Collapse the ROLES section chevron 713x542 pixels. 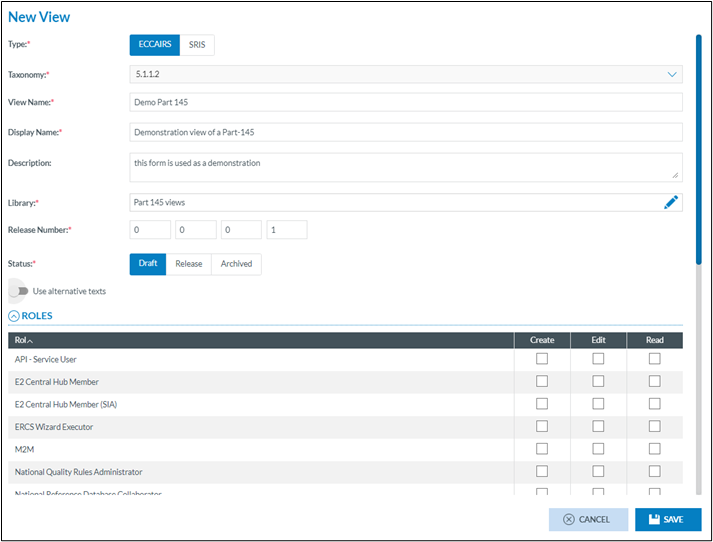[14, 316]
